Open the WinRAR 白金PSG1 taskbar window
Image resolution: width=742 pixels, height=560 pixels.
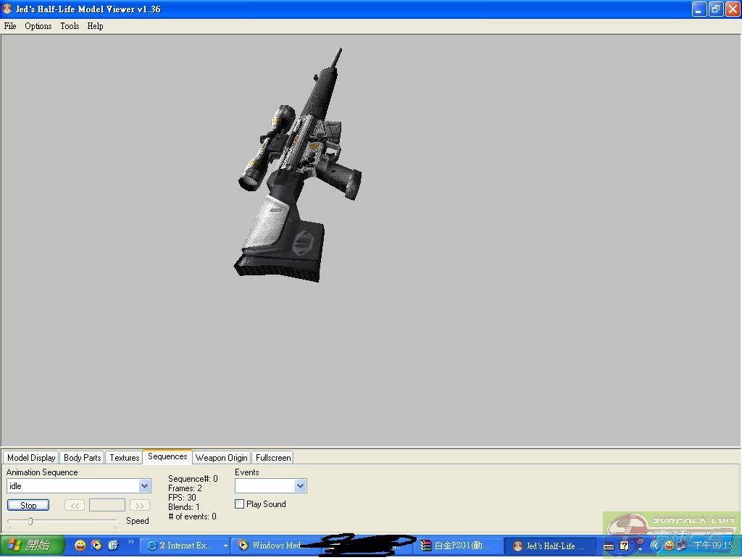457,546
